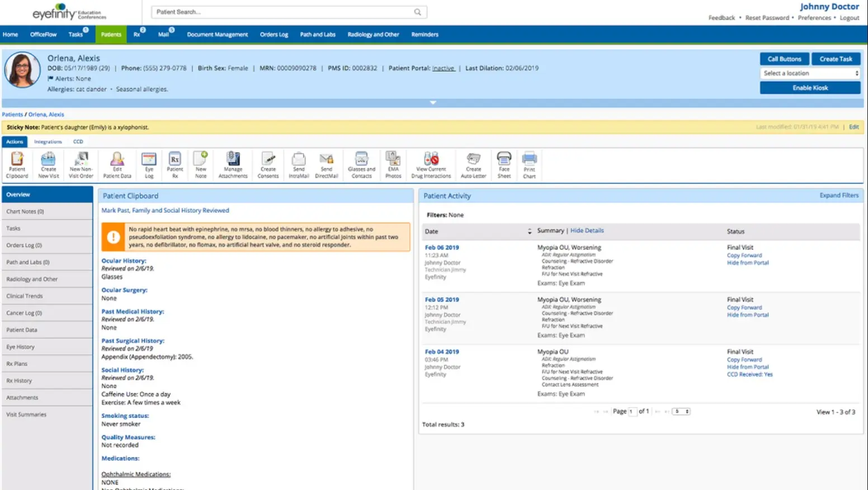Open the Path and Labs menu
Image resolution: width=868 pixels, height=490 pixels.
point(317,34)
